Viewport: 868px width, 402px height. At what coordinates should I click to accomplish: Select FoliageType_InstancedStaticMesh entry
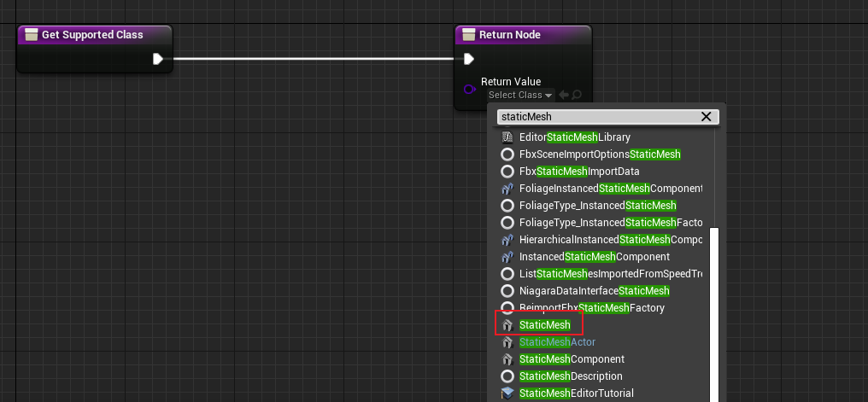(598, 206)
